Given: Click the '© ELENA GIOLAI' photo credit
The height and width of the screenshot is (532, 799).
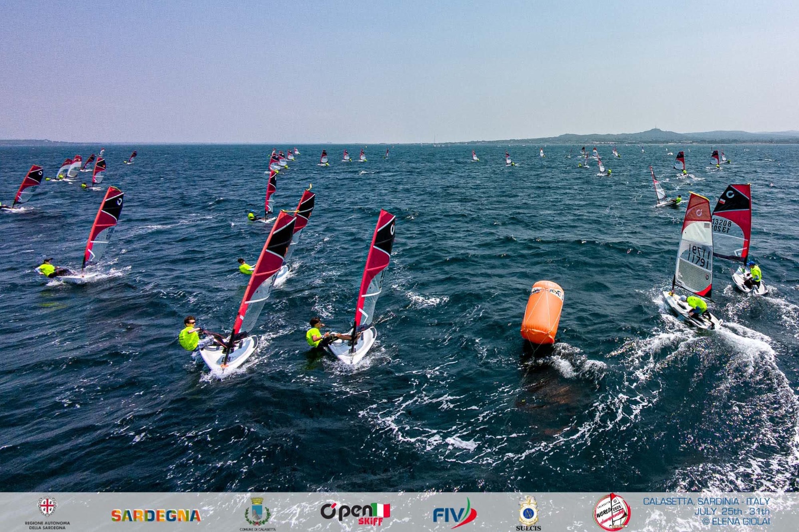Looking at the screenshot, I should tap(736, 521).
